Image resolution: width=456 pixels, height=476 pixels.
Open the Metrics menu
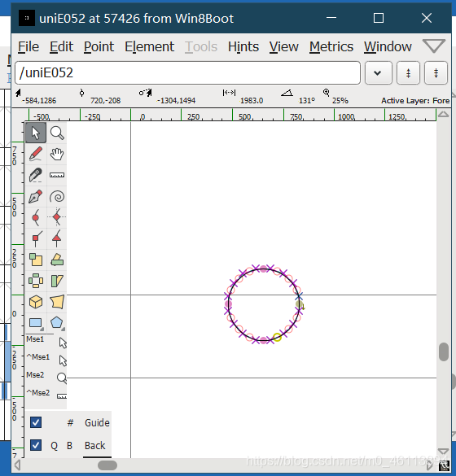[x=331, y=46]
